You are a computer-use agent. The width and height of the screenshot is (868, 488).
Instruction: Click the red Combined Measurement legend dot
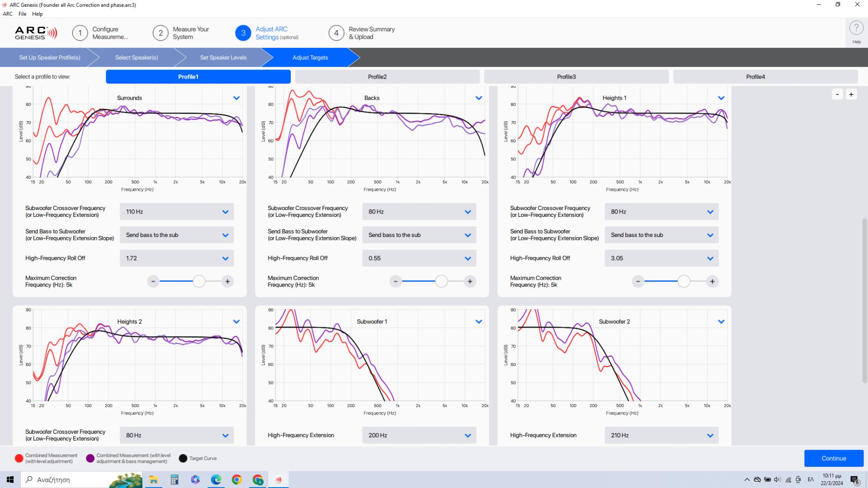[19, 458]
